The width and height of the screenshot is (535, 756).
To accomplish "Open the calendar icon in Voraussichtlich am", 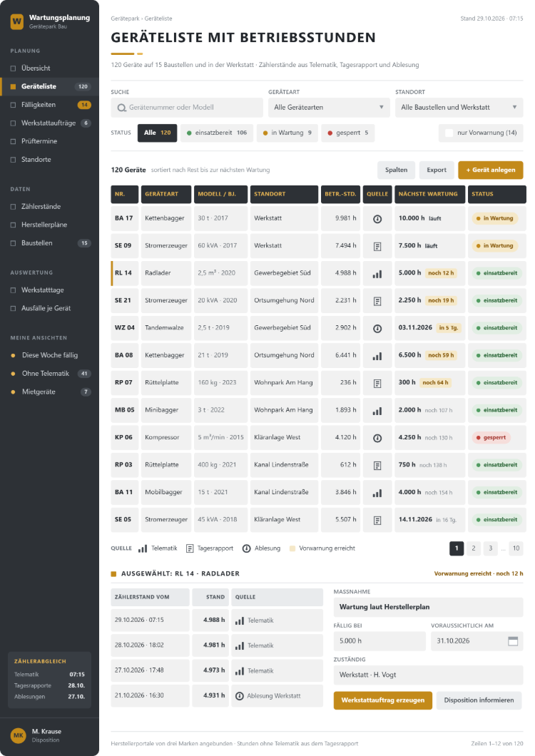I will coord(513,640).
